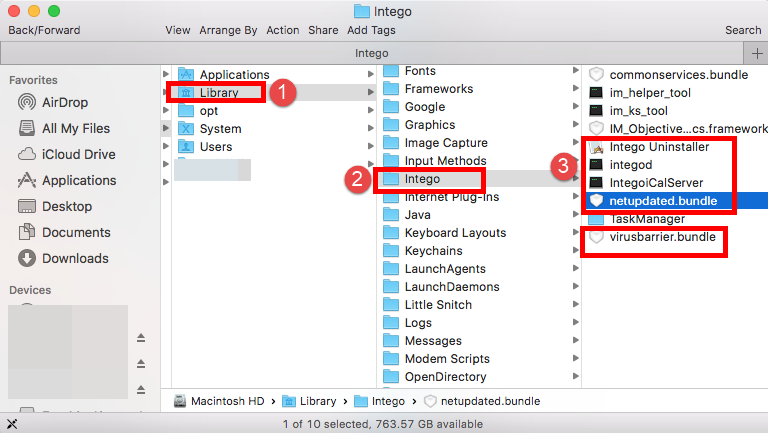Select the Intego tab
Viewport: 768px width, 433px height.
[373, 53]
